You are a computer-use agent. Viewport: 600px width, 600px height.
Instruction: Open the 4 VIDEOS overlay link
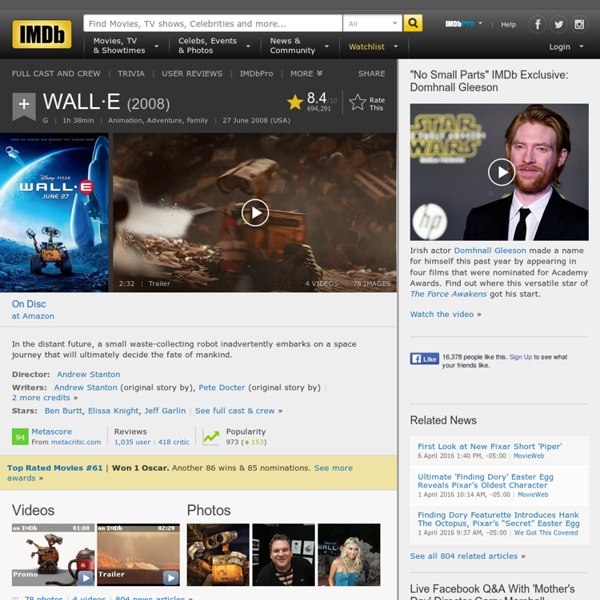(x=321, y=284)
